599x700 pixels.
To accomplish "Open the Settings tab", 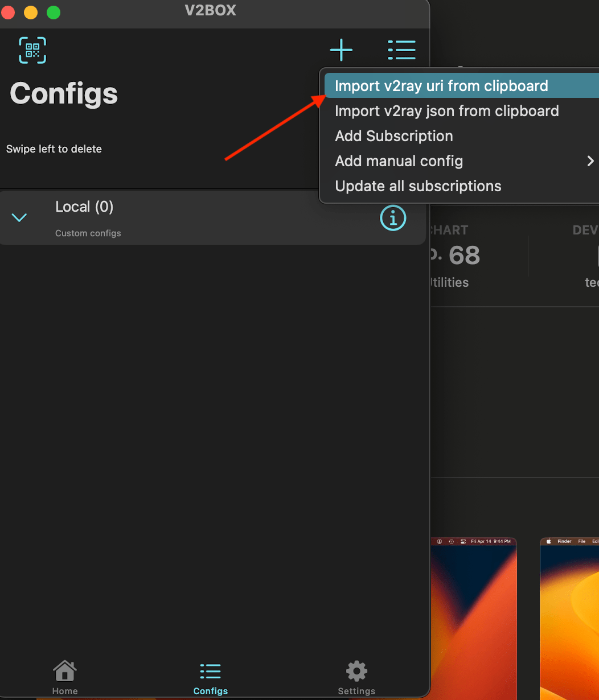I will 356,678.
